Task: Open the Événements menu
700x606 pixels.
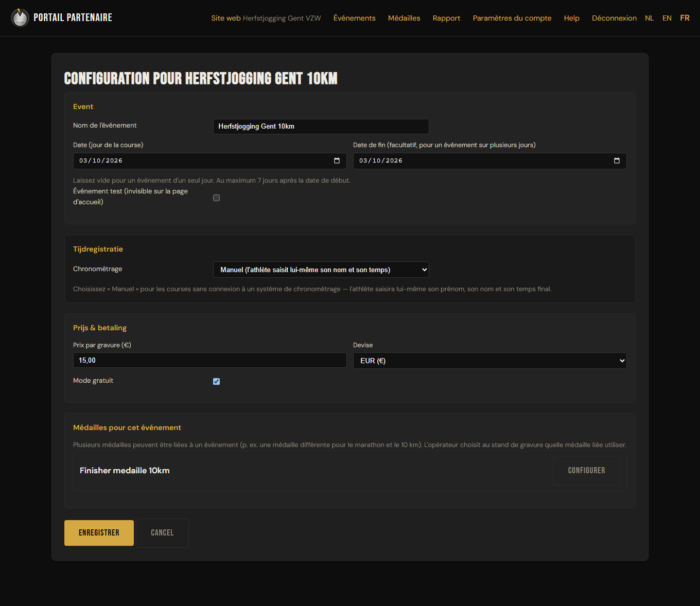Action: point(355,18)
